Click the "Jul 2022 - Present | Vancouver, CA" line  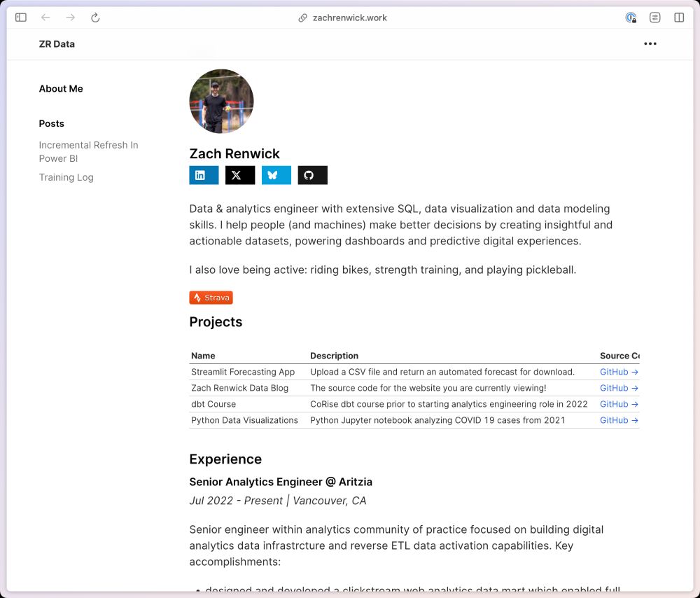tap(278, 501)
